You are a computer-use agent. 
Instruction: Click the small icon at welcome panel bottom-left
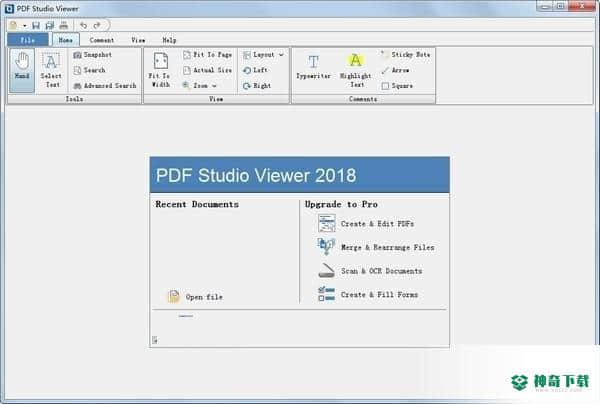(155, 340)
